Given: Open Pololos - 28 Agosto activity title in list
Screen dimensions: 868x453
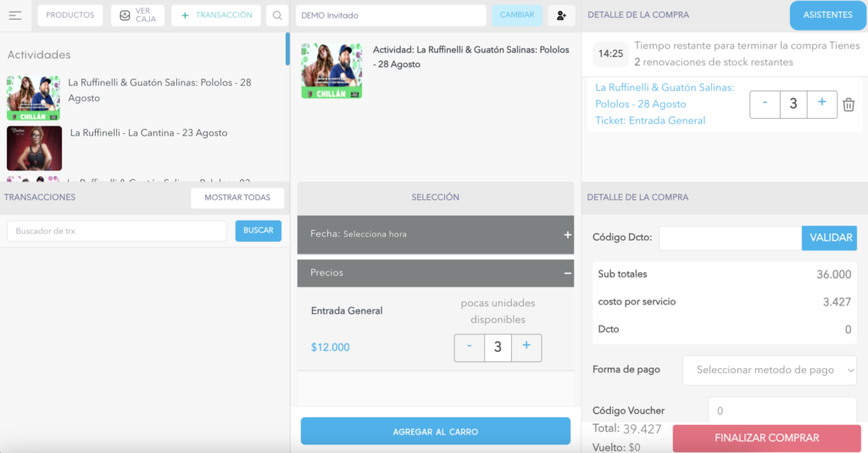Looking at the screenshot, I should click(159, 90).
